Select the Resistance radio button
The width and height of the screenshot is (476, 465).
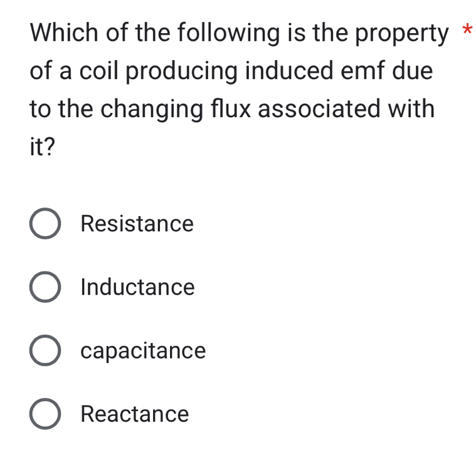coord(45,225)
